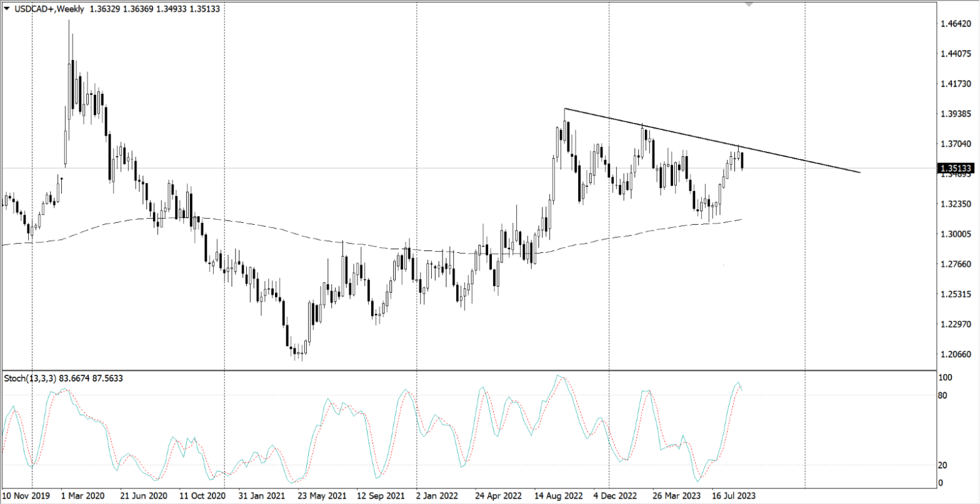Click the gray chart shift triangle marker
The image size is (980, 504).
[749, 4]
